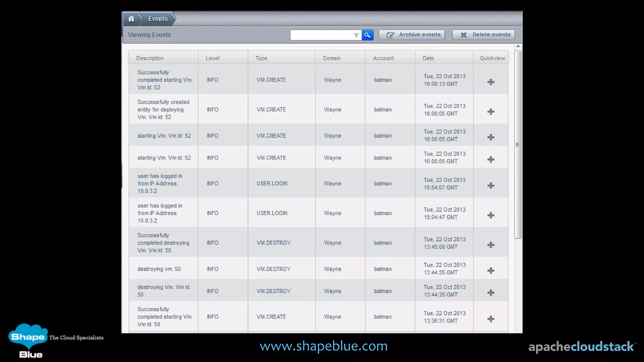Click the vertical scrollbar thumb
This screenshot has width=644, height=362.
[x=518, y=145]
